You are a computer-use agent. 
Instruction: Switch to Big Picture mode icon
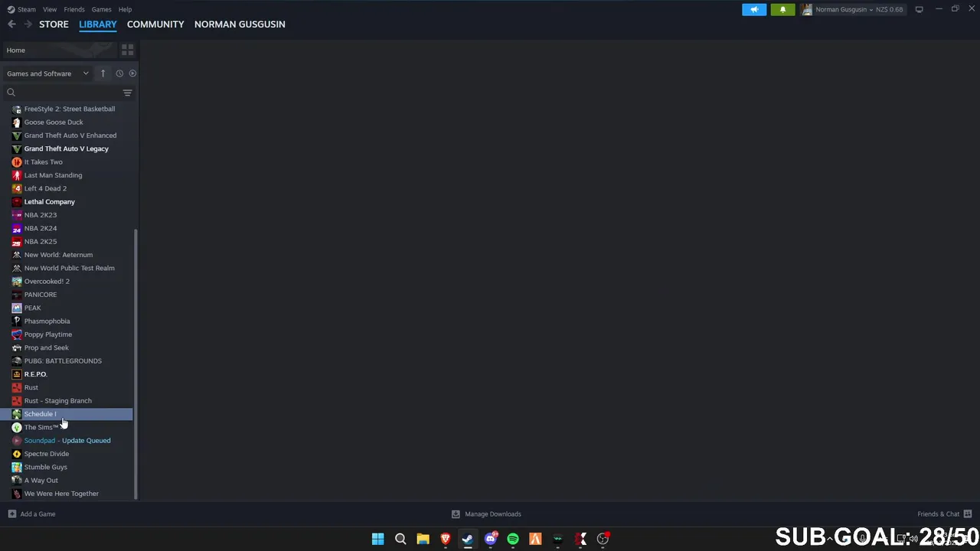[919, 9]
